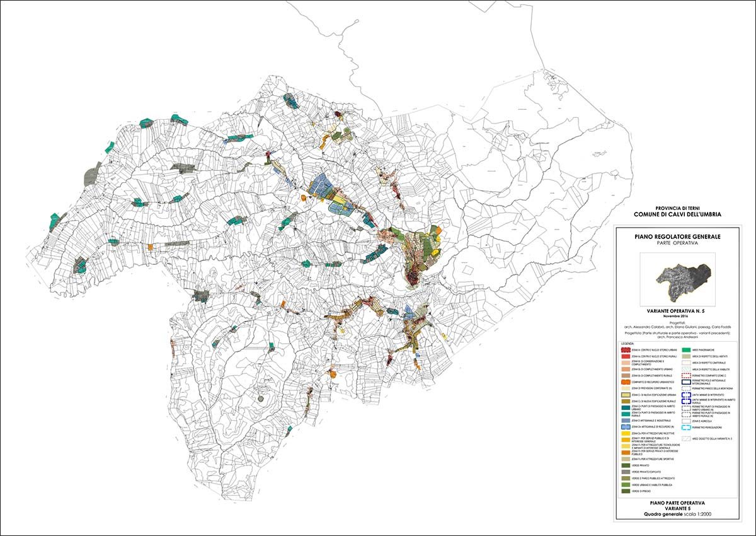756x536 pixels.
Task: Click swatch for Zona F attrezzature sportive
Action: coord(626,459)
